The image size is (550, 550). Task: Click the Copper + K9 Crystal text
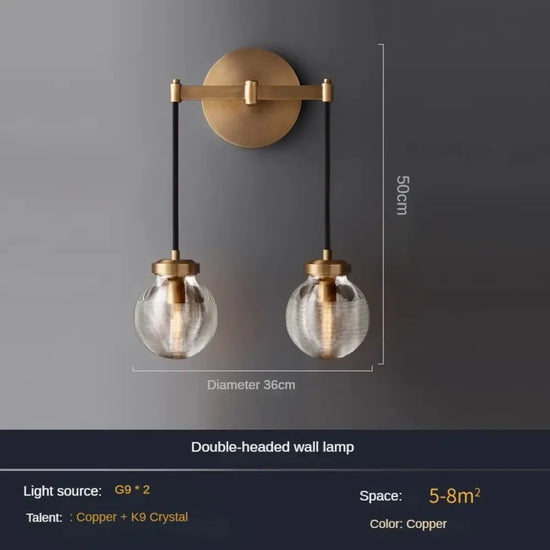pos(132,517)
